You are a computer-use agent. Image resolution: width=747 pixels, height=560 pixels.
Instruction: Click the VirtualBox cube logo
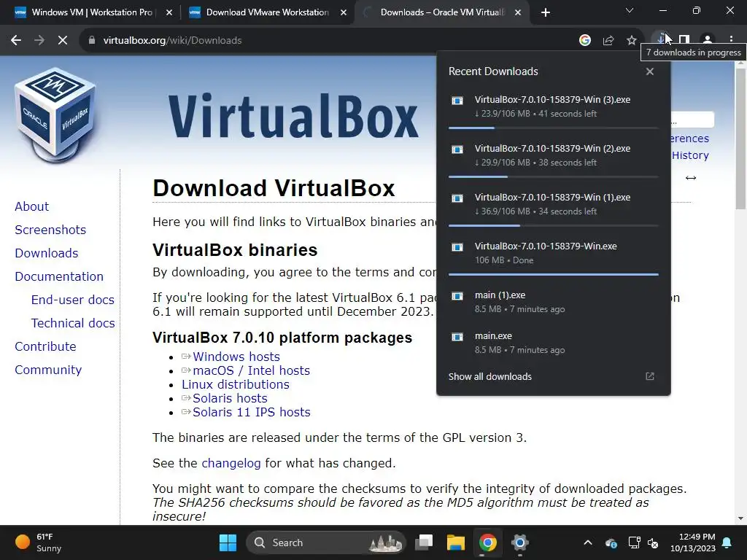55,114
